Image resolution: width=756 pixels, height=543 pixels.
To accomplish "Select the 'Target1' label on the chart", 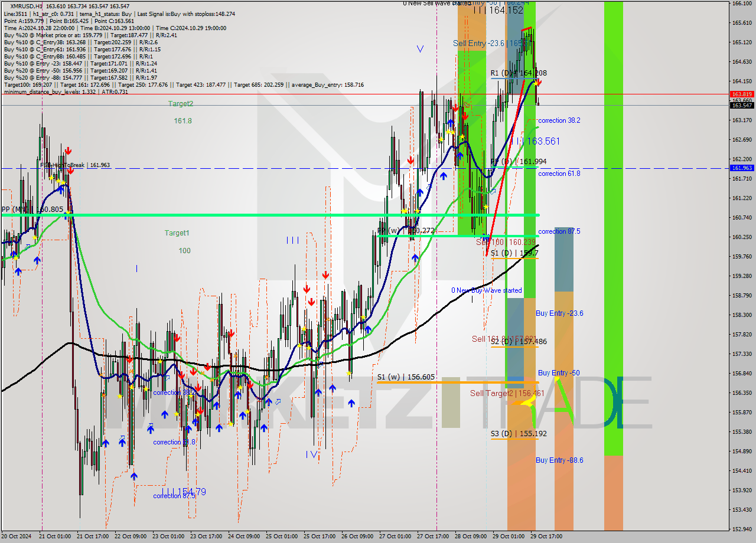I will click(177, 233).
